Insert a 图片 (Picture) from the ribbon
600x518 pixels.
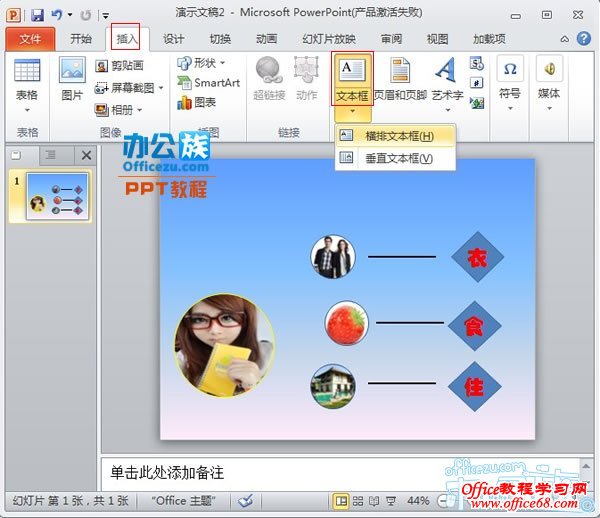[72, 71]
